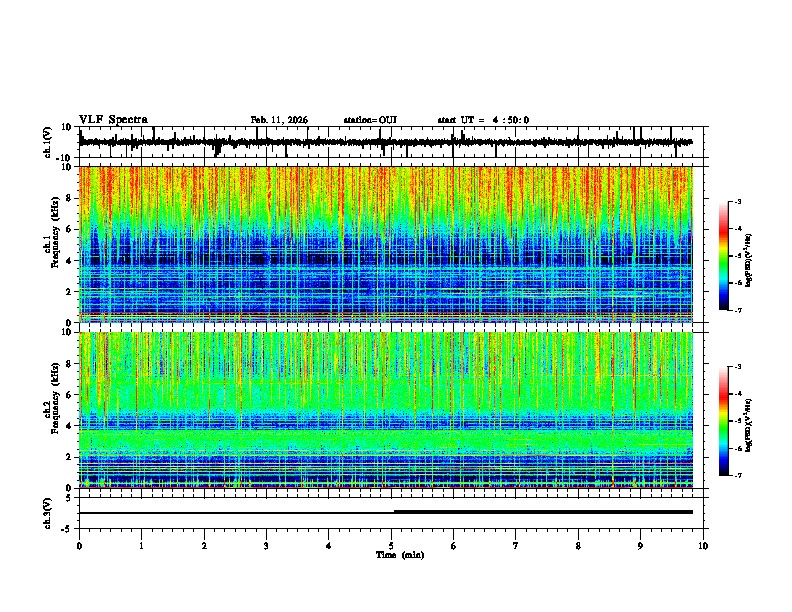792x612 pixels.
Task: Click the date text "Feb. 11, 2026"
Action: pyautogui.click(x=279, y=120)
